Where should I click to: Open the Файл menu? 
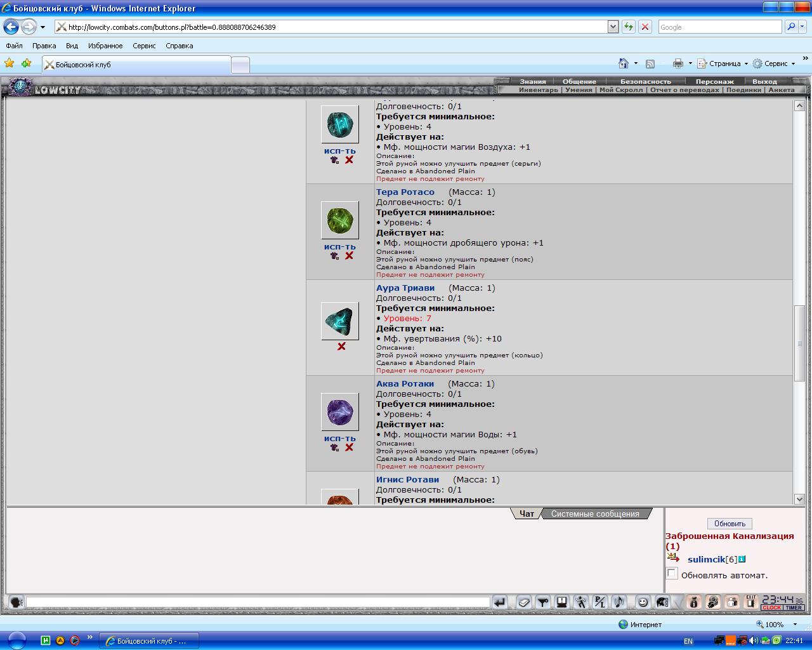click(14, 46)
